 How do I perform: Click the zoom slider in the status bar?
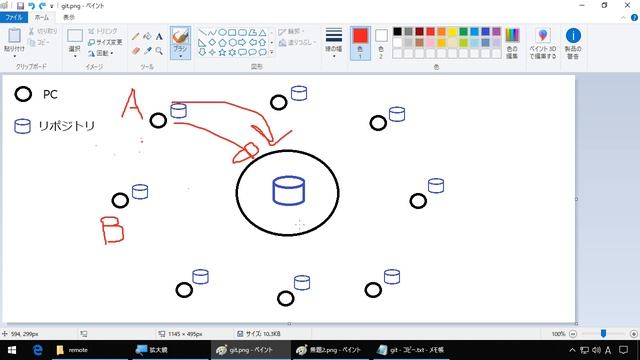[x=603, y=334]
